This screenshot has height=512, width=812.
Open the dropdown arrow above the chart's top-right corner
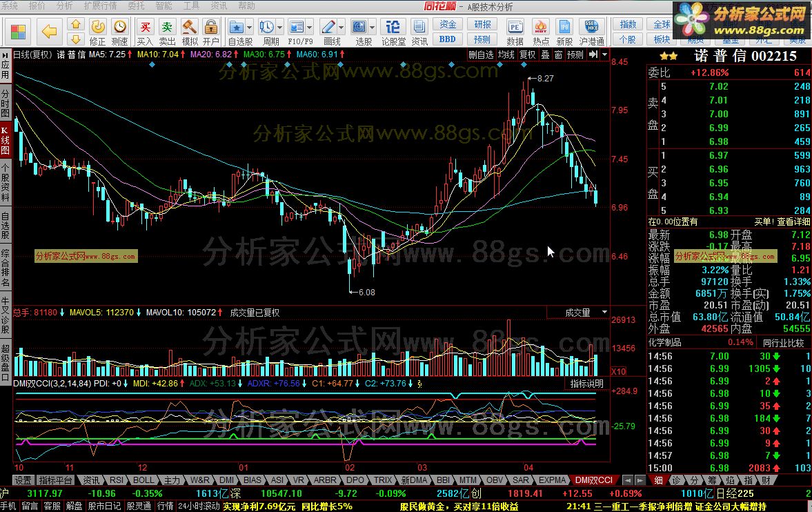(604, 55)
